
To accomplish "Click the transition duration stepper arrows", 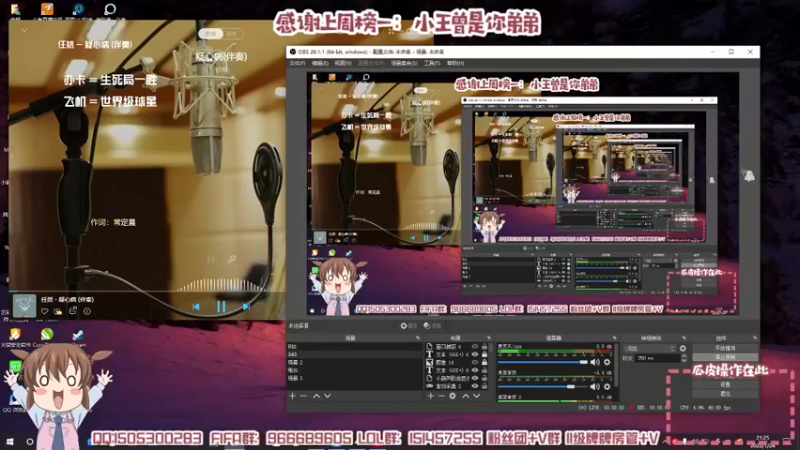I will (684, 359).
